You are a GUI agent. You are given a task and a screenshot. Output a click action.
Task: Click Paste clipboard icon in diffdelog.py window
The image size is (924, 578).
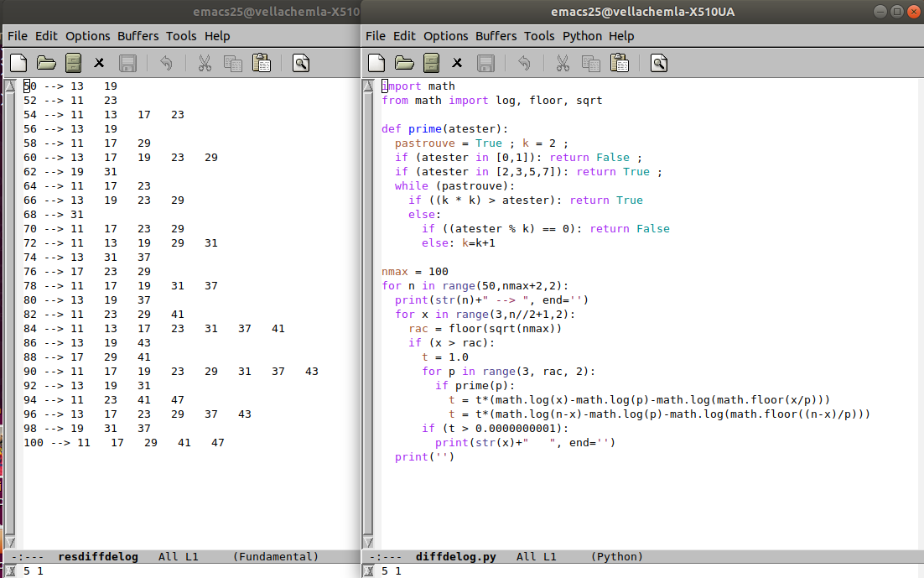pos(620,63)
